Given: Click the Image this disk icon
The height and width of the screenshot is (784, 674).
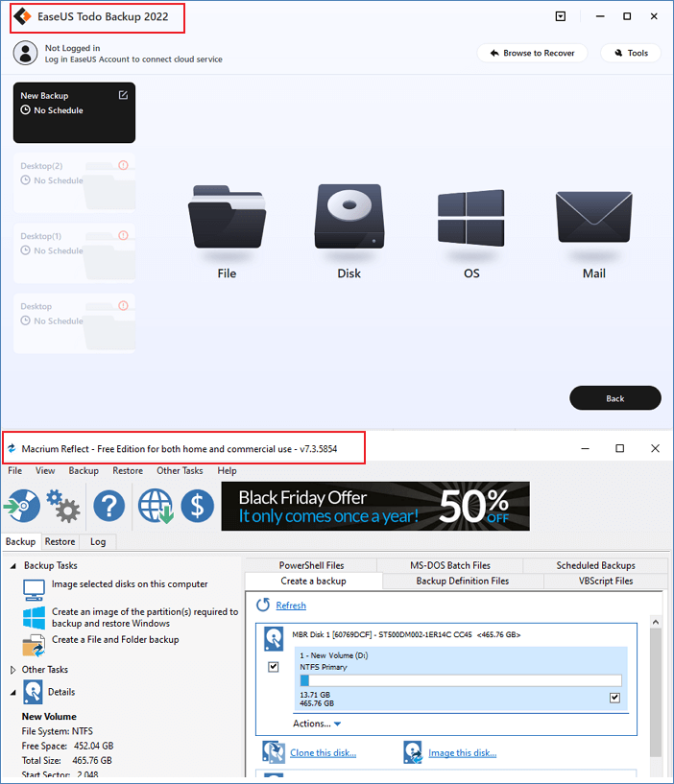Looking at the screenshot, I should (x=413, y=752).
